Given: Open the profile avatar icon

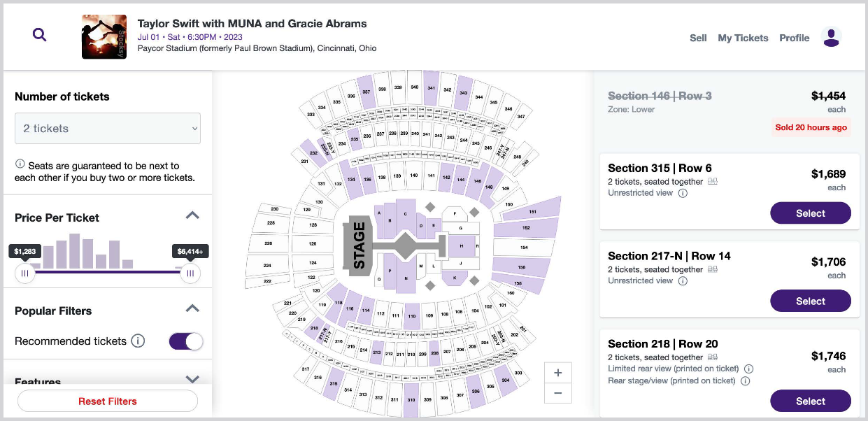Looking at the screenshot, I should pos(831,37).
